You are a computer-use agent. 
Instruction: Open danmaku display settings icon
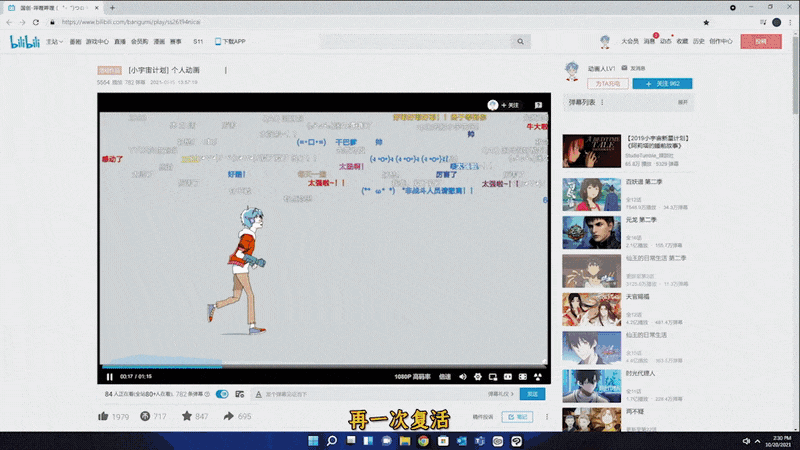pos(239,394)
